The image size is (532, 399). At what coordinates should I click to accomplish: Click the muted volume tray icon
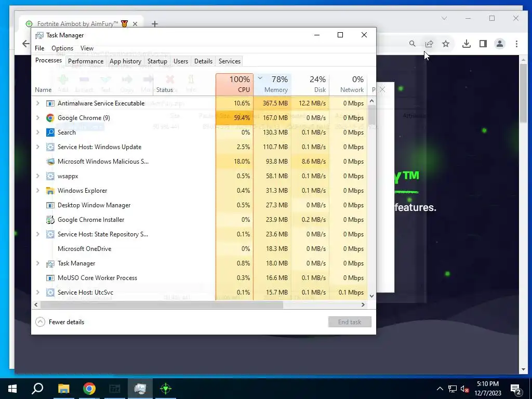click(464, 389)
